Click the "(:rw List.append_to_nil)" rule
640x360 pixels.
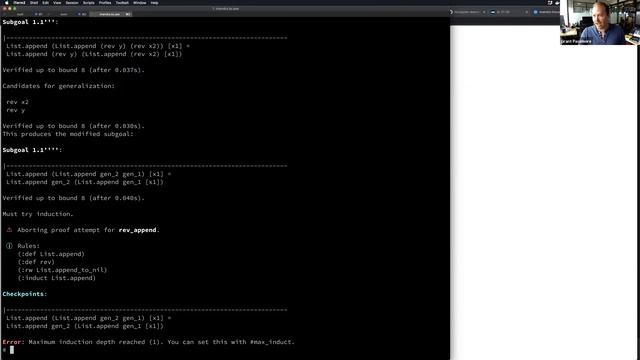pos(62,270)
